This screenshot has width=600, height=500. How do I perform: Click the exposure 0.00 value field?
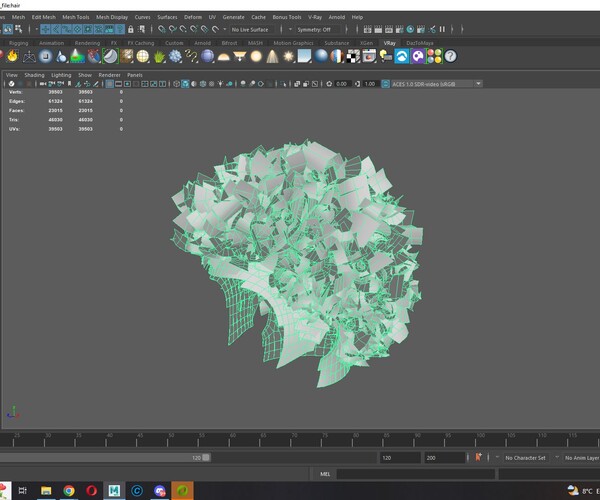click(x=341, y=84)
